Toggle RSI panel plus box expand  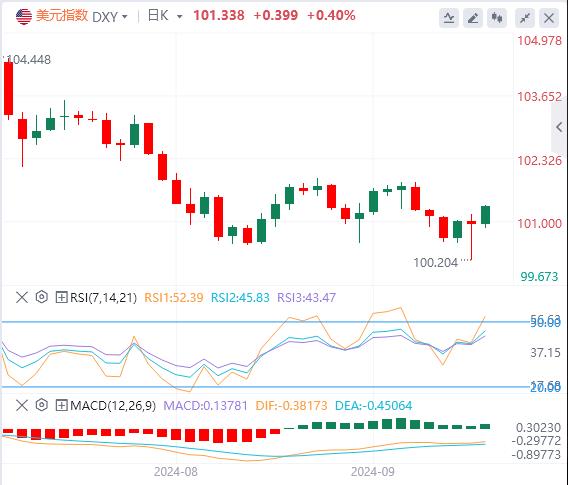coord(61,297)
